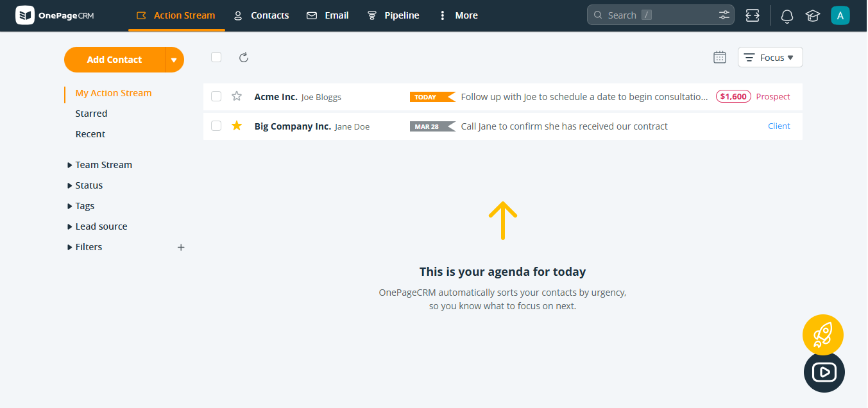This screenshot has width=868, height=408.
Task: Open the More menu label
Action: pos(466,15)
